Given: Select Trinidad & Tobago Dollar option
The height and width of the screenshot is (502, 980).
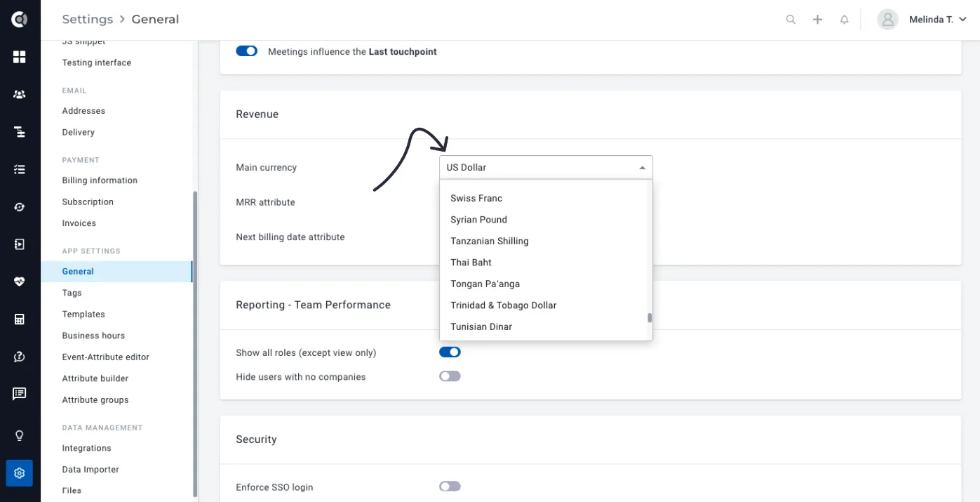Looking at the screenshot, I should point(546,305).
